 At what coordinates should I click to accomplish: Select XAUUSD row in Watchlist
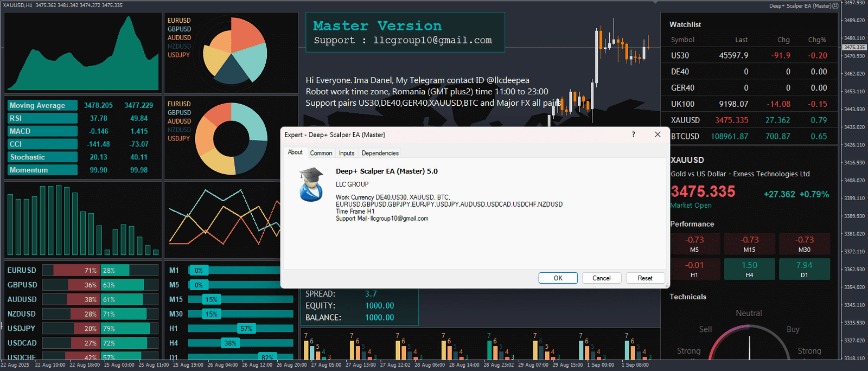[x=749, y=120]
